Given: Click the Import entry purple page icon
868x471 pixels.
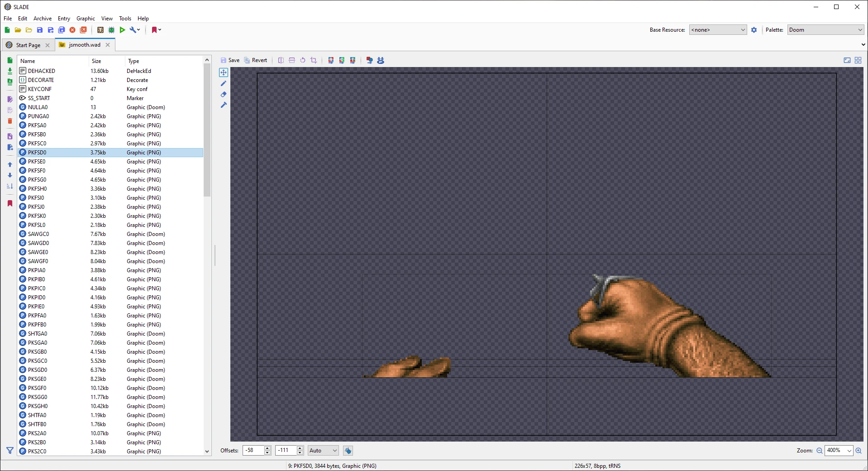Looking at the screenshot, I should click(10, 136).
